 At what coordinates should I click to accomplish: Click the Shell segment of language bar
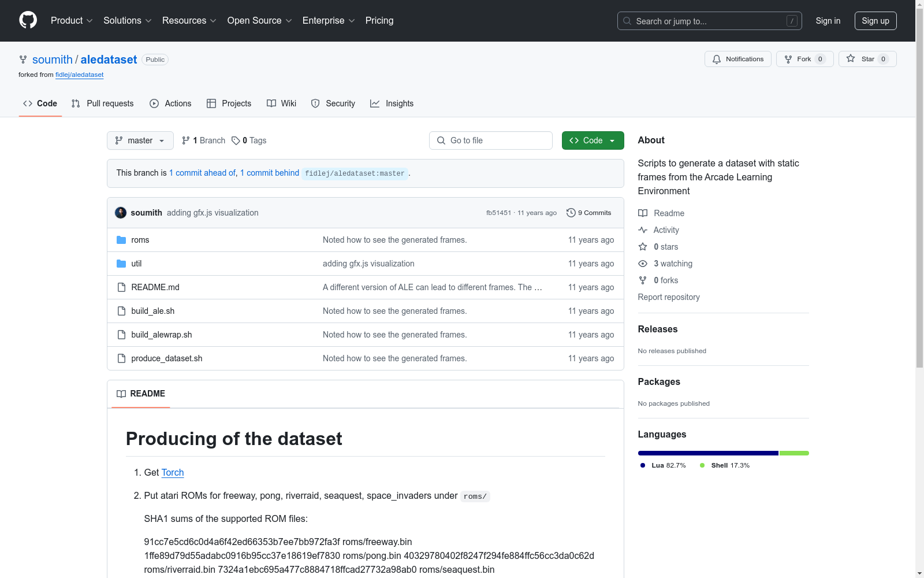pyautogui.click(x=794, y=453)
